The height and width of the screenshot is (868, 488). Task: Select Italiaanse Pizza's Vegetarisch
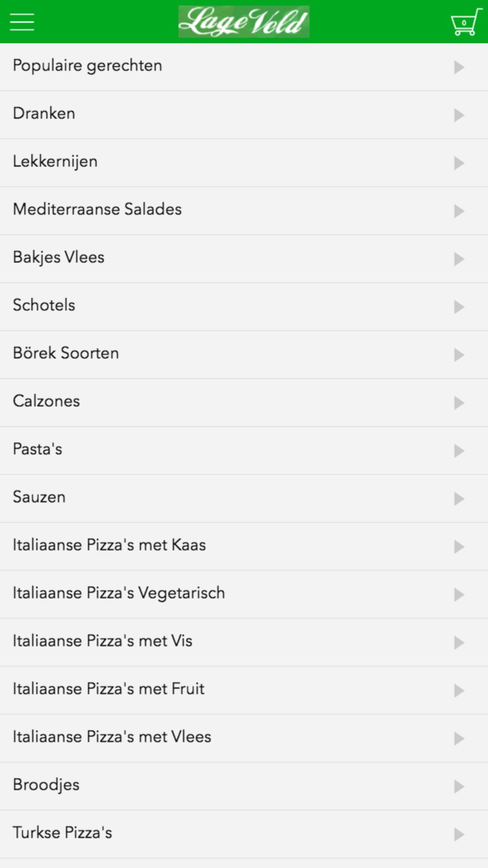(x=244, y=594)
